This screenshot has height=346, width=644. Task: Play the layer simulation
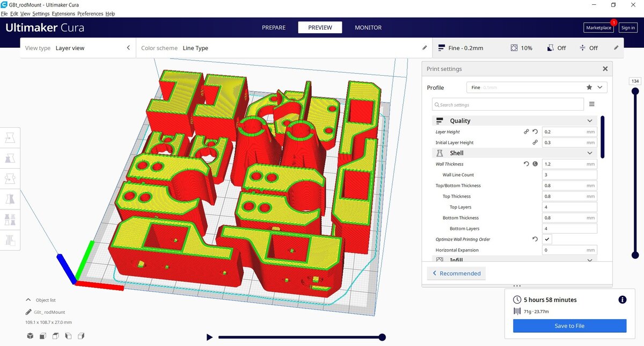click(x=209, y=337)
